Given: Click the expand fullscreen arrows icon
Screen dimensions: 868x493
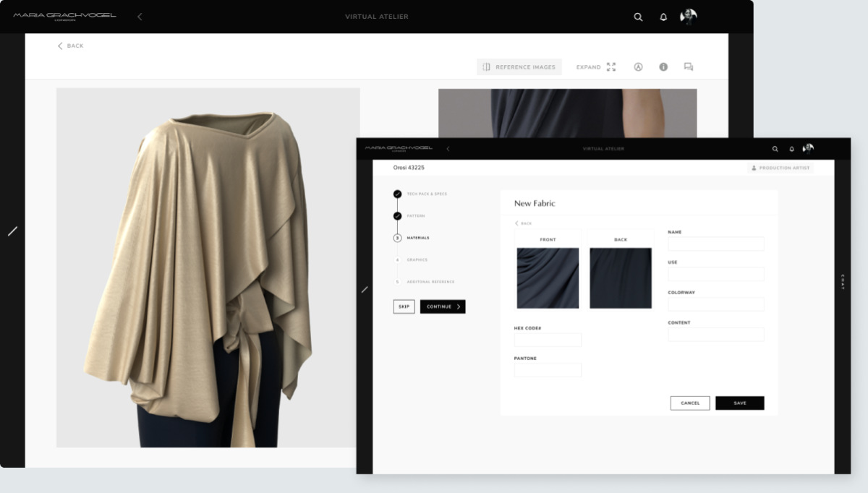Looking at the screenshot, I should pos(611,67).
